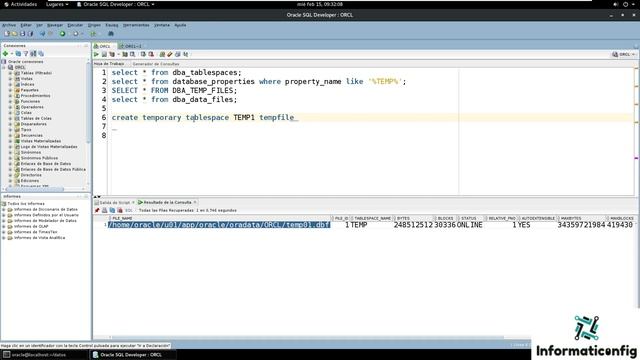The image size is (640, 360).
Task: Click the Run Script icon in the worksheet toolbar
Action: (x=104, y=54)
